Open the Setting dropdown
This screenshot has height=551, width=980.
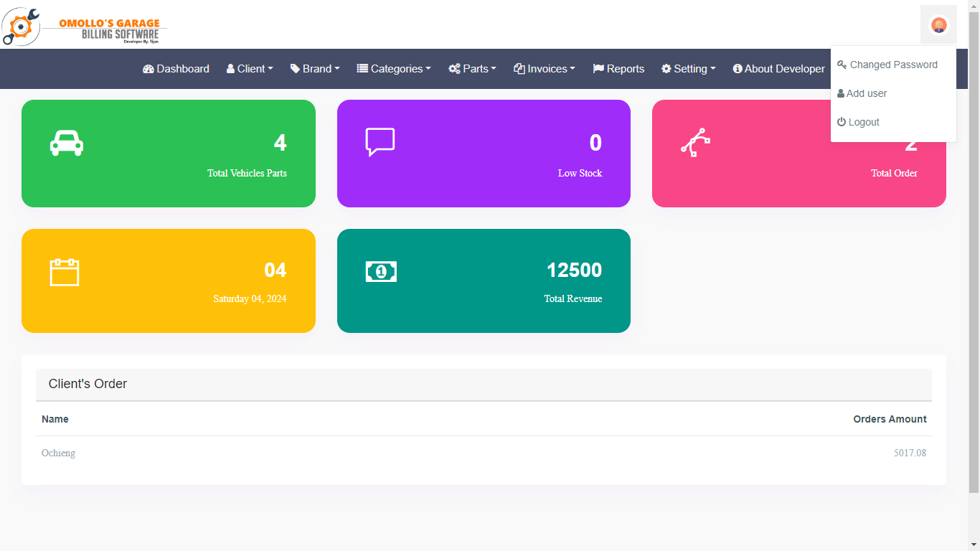pyautogui.click(x=688, y=69)
